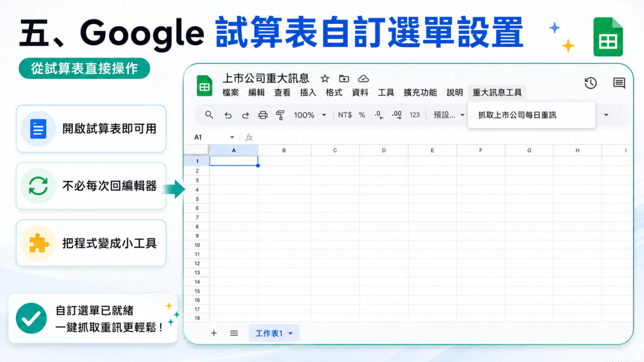
Task: Select cell A1
Action: (234, 161)
